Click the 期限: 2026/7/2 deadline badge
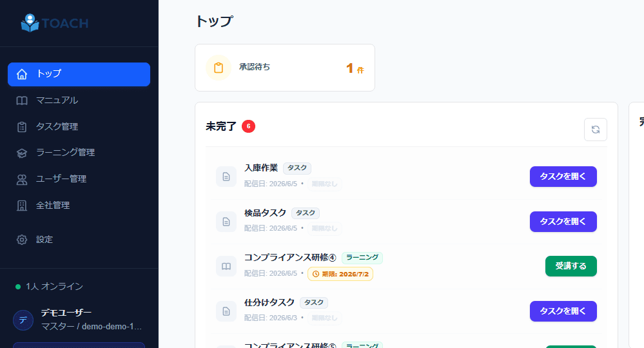Viewport: 644px width, 348px height. (x=340, y=274)
